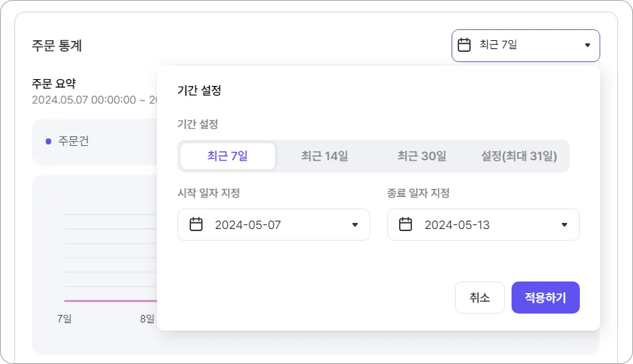Click the calendar icon in start date field
The height and width of the screenshot is (364, 633).
pyautogui.click(x=196, y=225)
